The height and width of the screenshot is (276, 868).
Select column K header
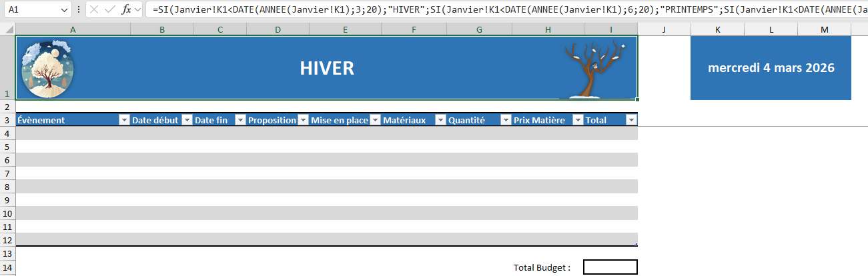(717, 29)
